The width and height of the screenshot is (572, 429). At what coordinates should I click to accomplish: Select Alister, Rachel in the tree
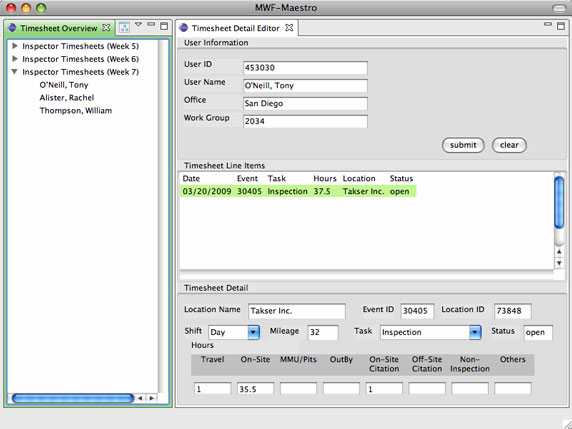click(x=67, y=98)
